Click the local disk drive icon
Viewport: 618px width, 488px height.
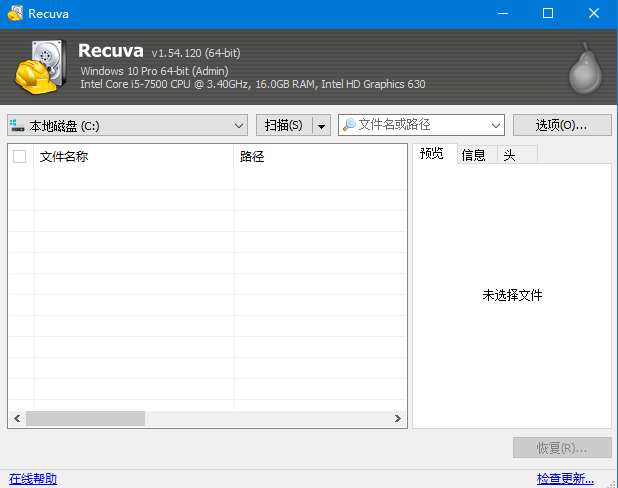(17, 125)
